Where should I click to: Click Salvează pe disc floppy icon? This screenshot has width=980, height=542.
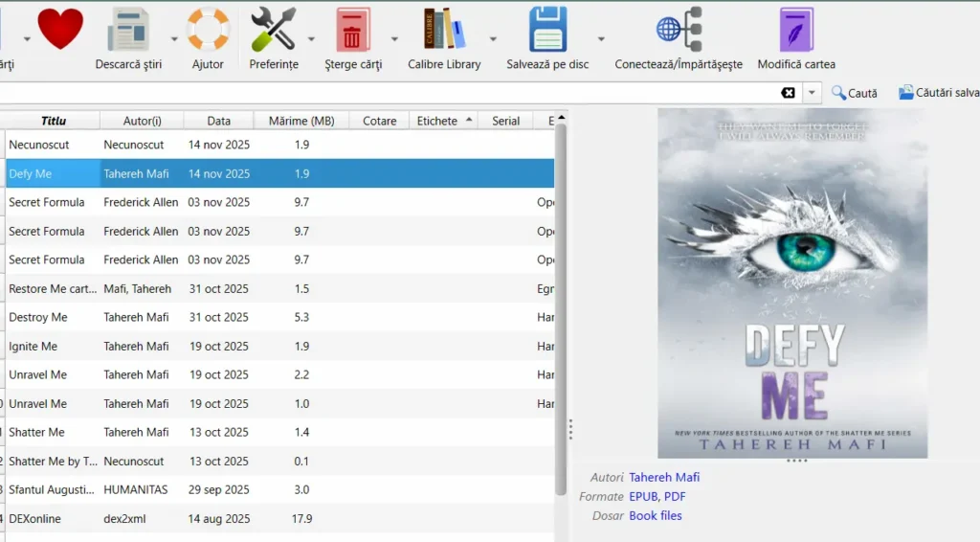[547, 31]
